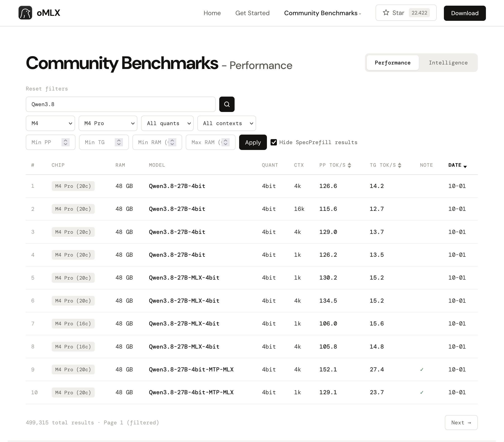Viewport: 504px width, 442px height.
Task: Click the Min PP stepper arrows
Action: click(x=65, y=142)
